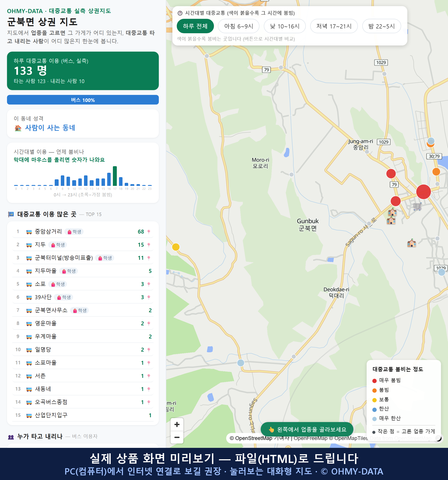Screen dimensions: 448x480
Task: Click the pin icon for 서촌
Action: click(x=149, y=376)
